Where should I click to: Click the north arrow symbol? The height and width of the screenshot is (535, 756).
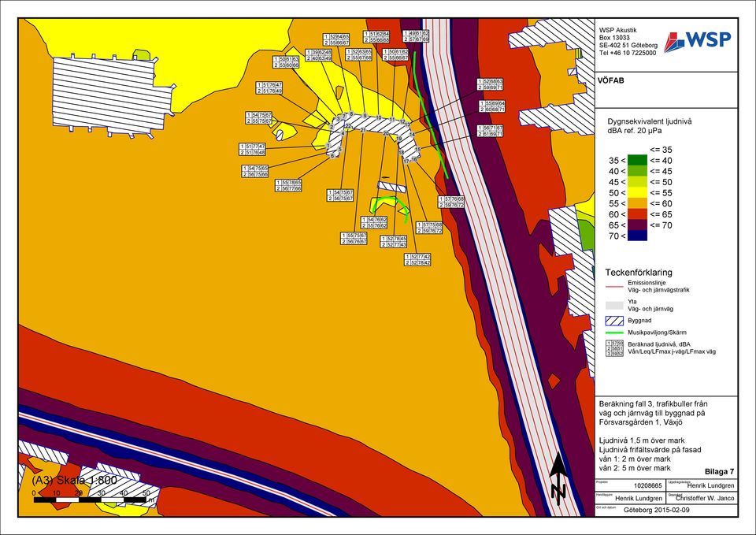pyautogui.click(x=558, y=478)
